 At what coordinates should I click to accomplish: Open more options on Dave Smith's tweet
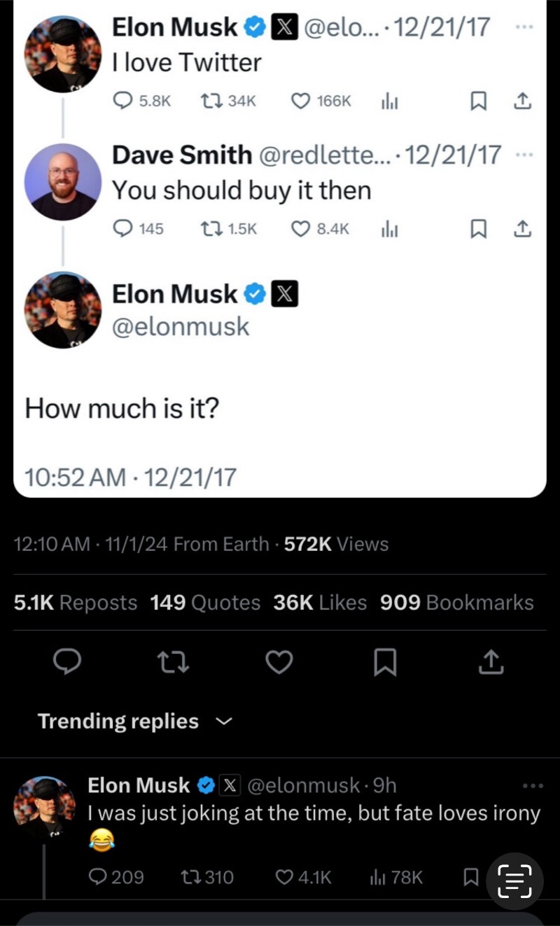(522, 154)
